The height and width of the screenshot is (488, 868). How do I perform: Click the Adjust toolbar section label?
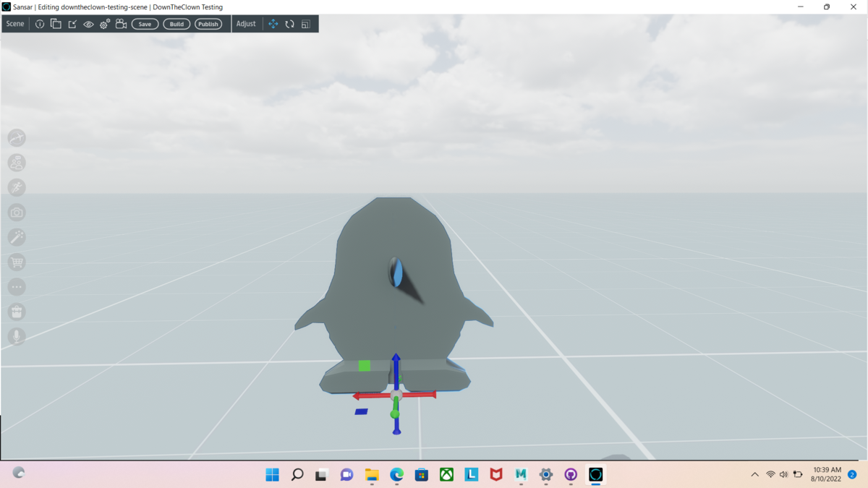point(246,24)
